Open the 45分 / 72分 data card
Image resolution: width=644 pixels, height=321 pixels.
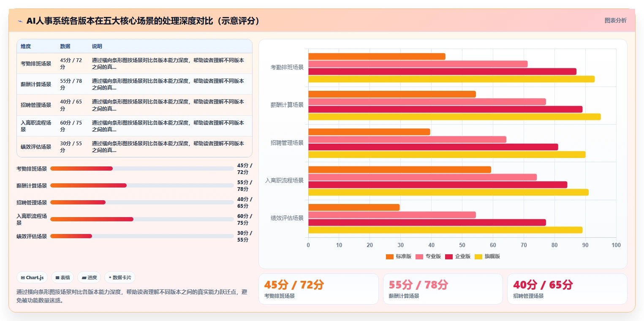[318, 289]
